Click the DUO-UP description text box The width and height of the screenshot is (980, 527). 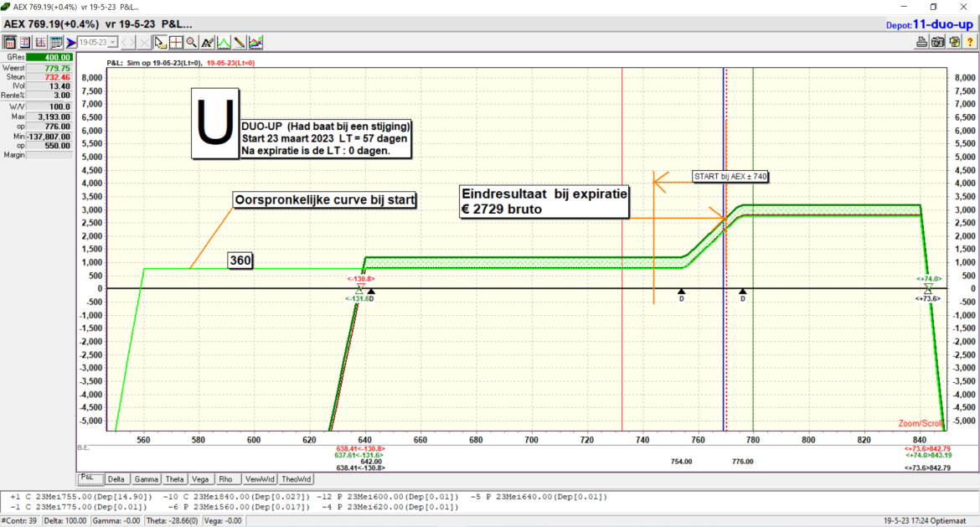(x=325, y=139)
